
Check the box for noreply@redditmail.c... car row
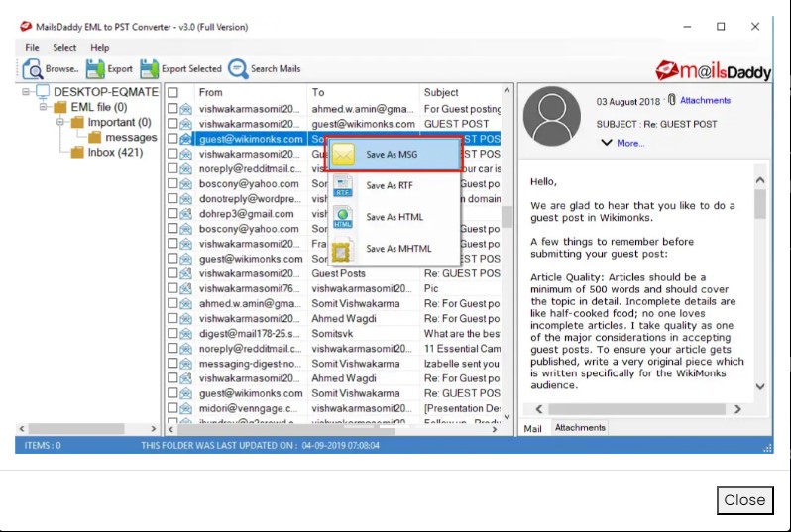click(173, 168)
